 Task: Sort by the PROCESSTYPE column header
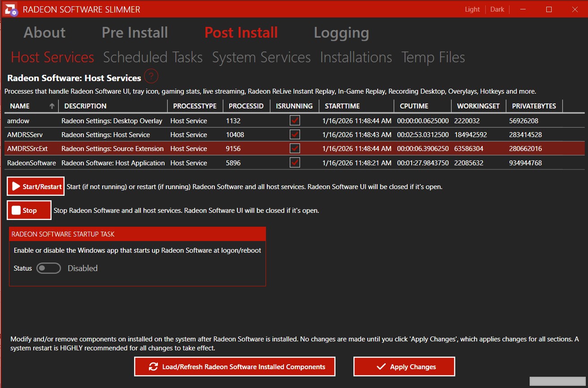coord(195,106)
